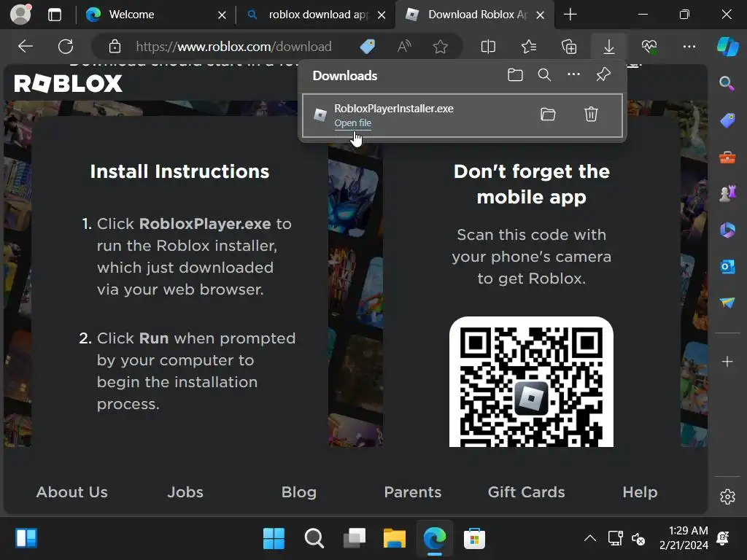Toggle the Downloads toolbar button
The height and width of the screenshot is (560, 747).
[x=609, y=47]
